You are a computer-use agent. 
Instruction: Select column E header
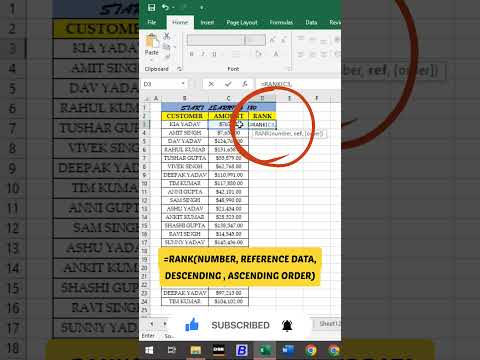[289, 98]
